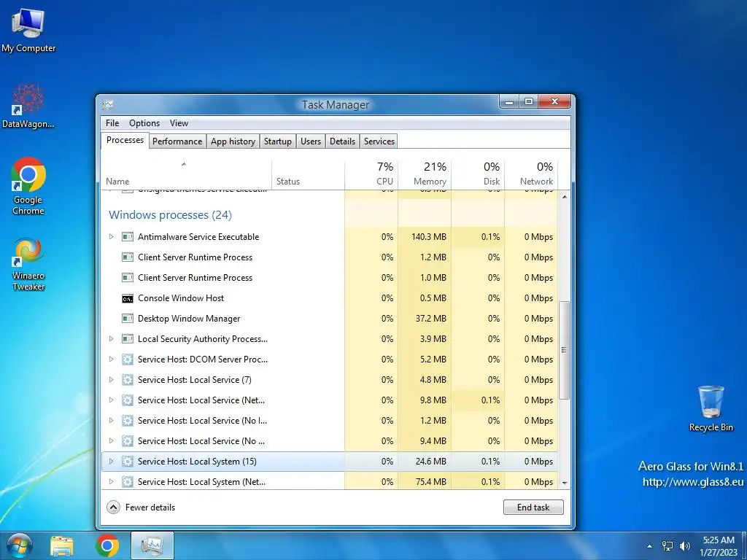747x560 pixels.
Task: Expand Service Host: DCOM Server Process
Action: (x=111, y=359)
